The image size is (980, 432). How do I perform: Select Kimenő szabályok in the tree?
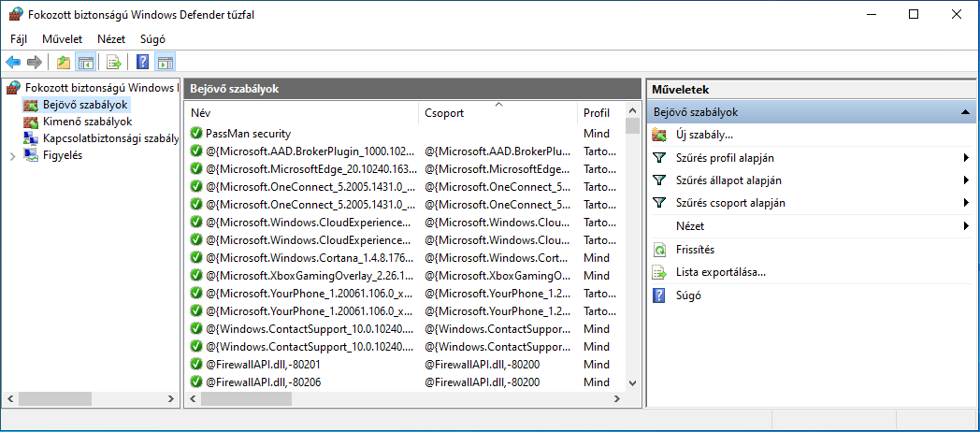(x=88, y=122)
